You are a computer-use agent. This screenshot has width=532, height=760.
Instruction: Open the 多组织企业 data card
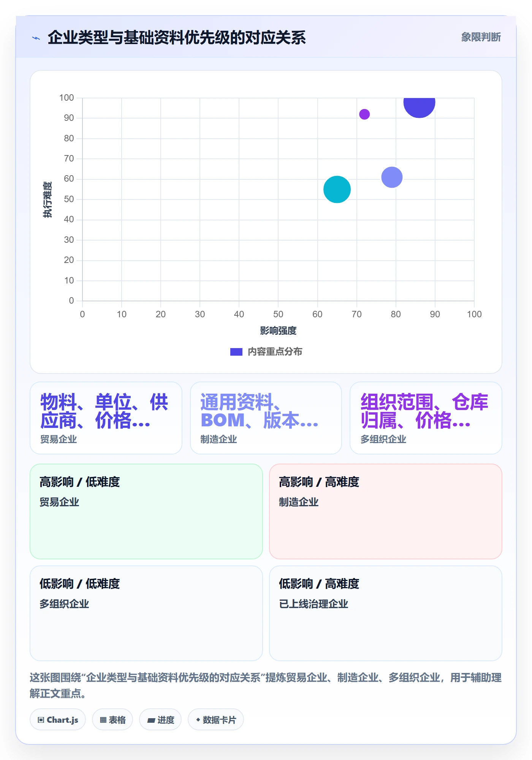pos(426,418)
